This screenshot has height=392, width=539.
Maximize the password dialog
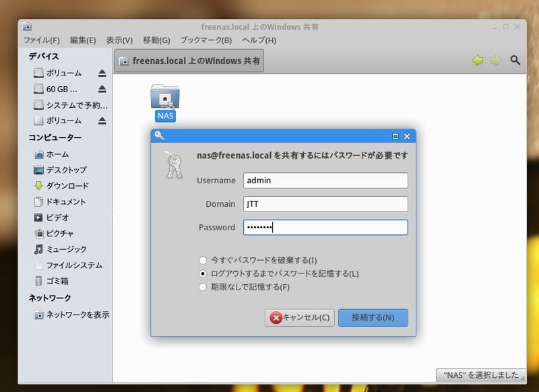(x=395, y=137)
